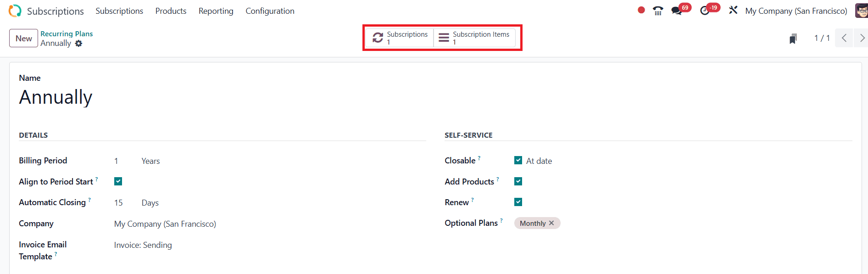868x274 pixels.
Task: Show help tooltip for Invoice Email Template
Action: click(56, 254)
